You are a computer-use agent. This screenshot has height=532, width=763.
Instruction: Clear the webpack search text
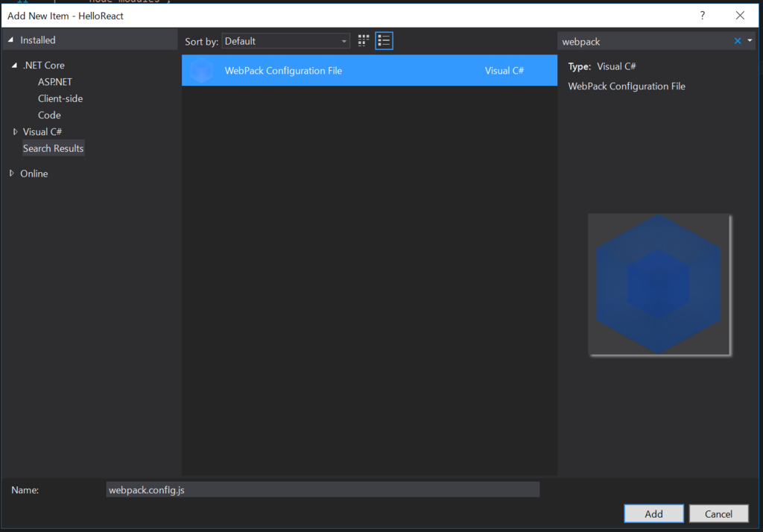738,41
